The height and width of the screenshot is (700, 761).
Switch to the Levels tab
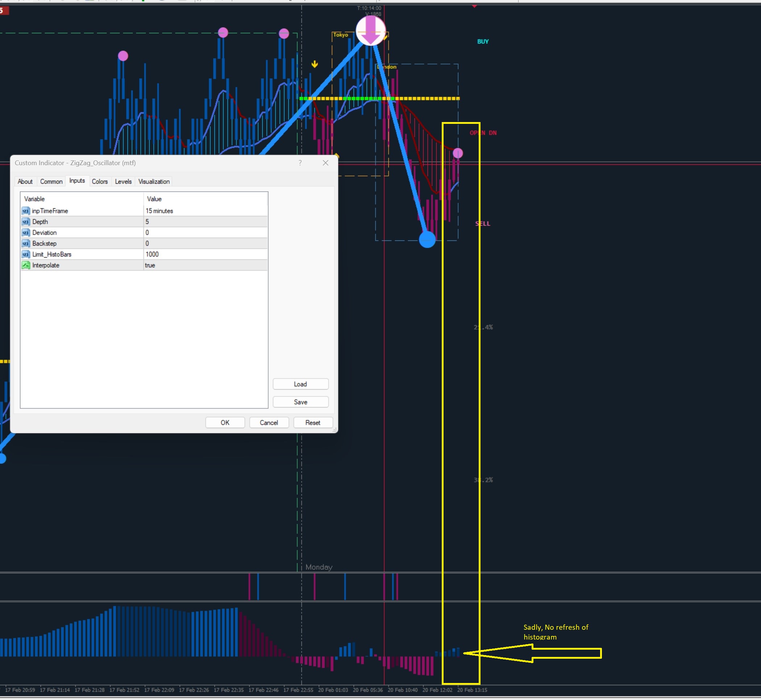123,182
